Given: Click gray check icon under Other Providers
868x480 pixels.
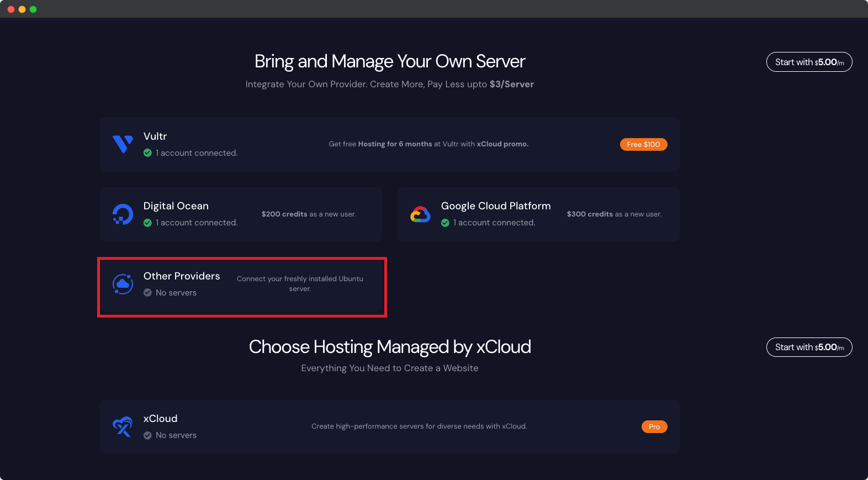Looking at the screenshot, I should click(x=147, y=293).
